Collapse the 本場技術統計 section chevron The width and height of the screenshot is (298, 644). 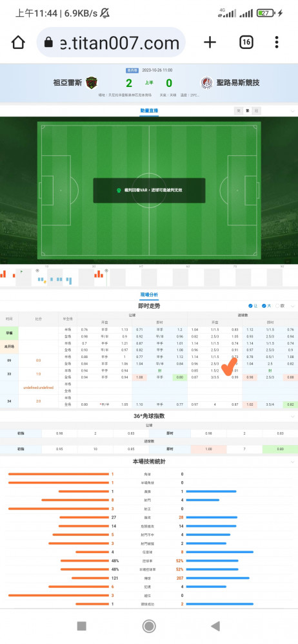[x=293, y=462]
